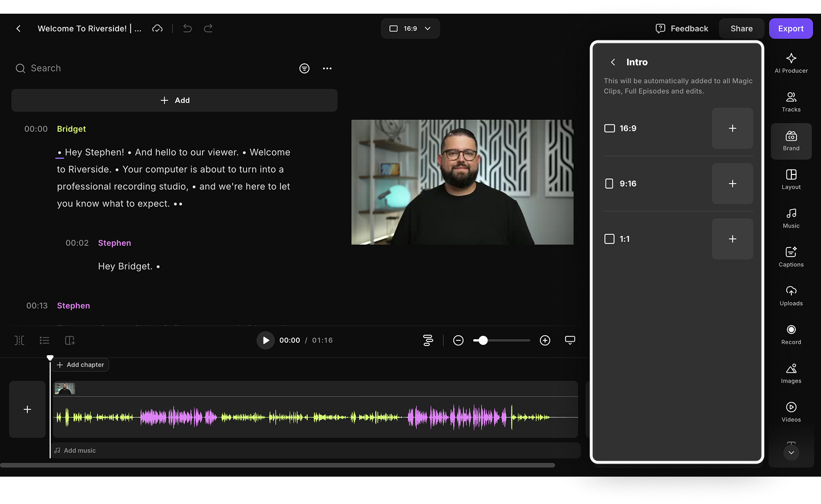Open the three-dot more options menu

[x=327, y=68]
